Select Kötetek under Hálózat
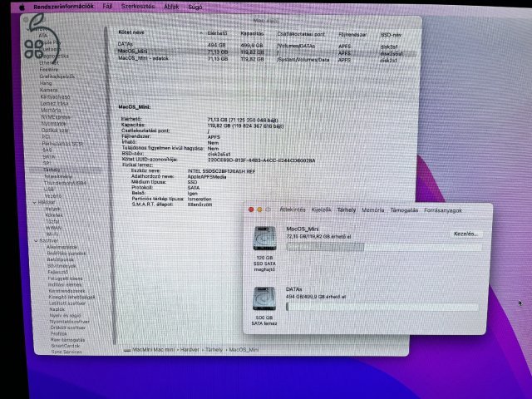This screenshot has width=532, height=399. [54, 215]
